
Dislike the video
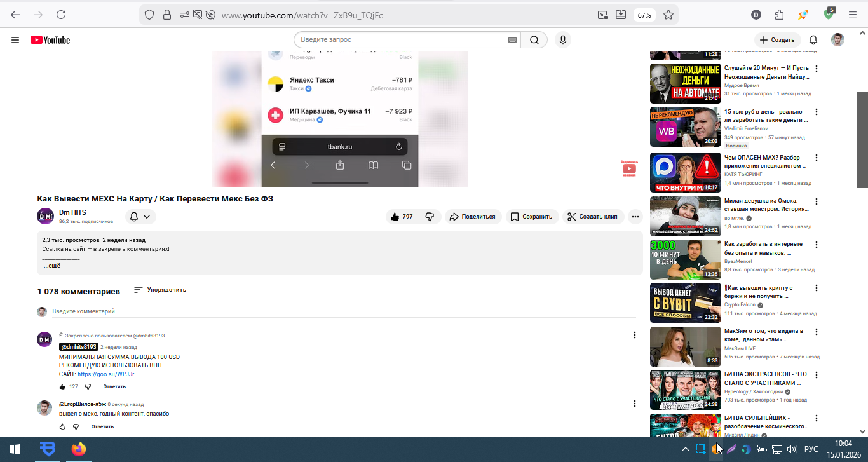tap(430, 217)
